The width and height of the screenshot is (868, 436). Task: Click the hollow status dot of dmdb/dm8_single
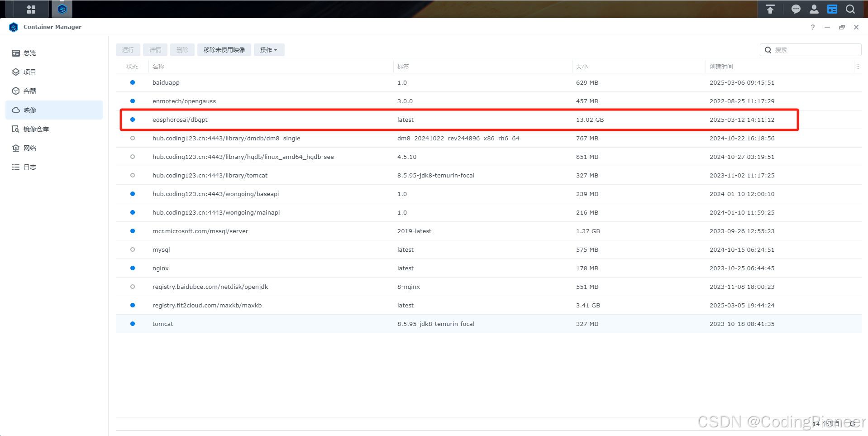133,138
